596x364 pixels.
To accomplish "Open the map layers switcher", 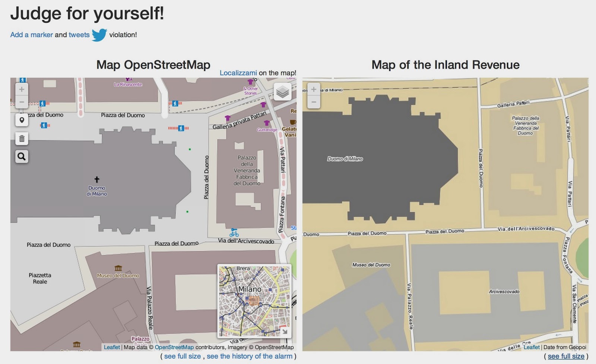I will click(x=283, y=92).
